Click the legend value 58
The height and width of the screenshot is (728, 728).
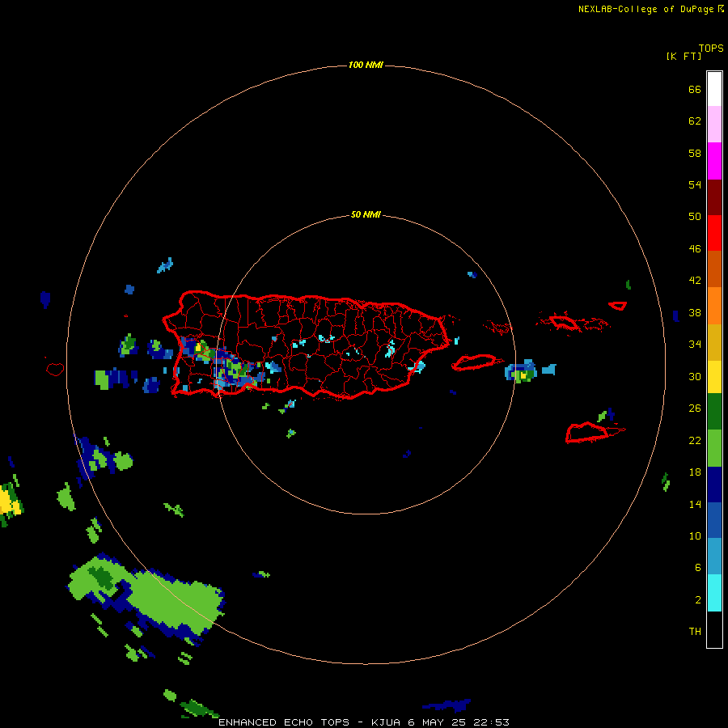[695, 153]
